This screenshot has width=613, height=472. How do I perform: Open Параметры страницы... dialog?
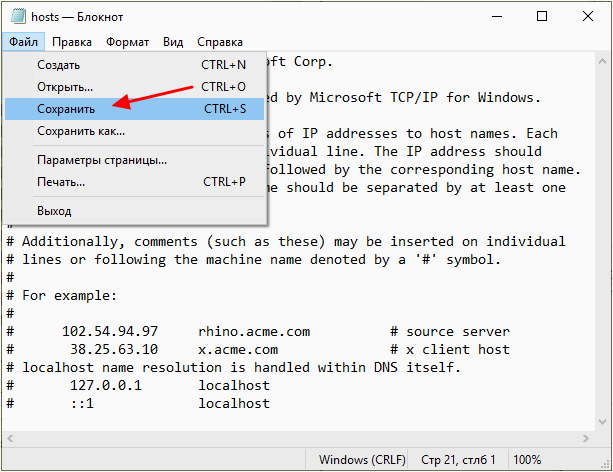tap(134, 160)
